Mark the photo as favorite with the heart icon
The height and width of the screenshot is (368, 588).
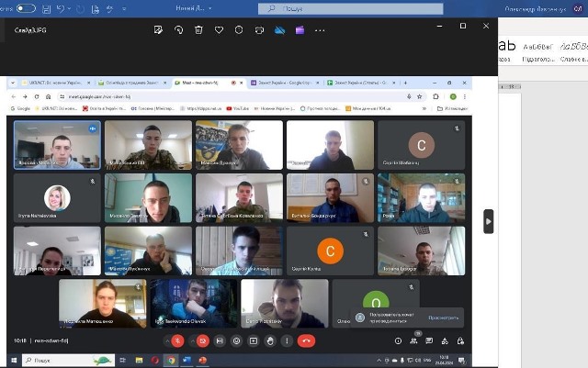point(219,29)
